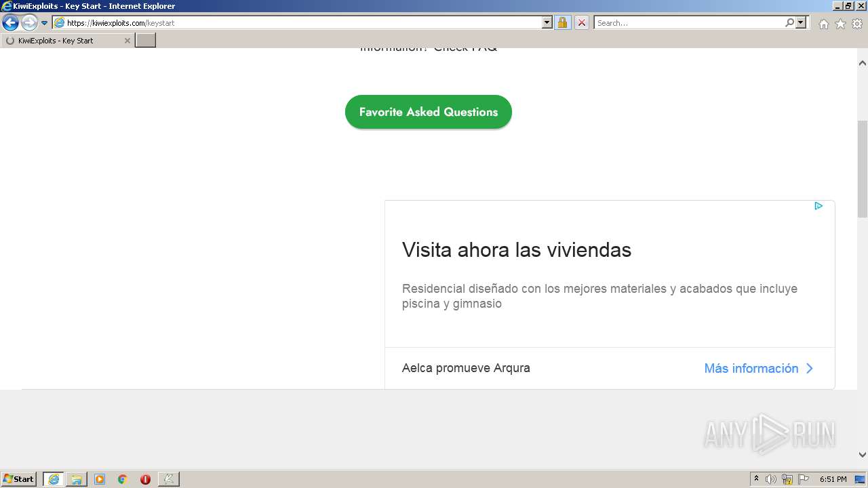Open the security lock report icon

point(562,23)
